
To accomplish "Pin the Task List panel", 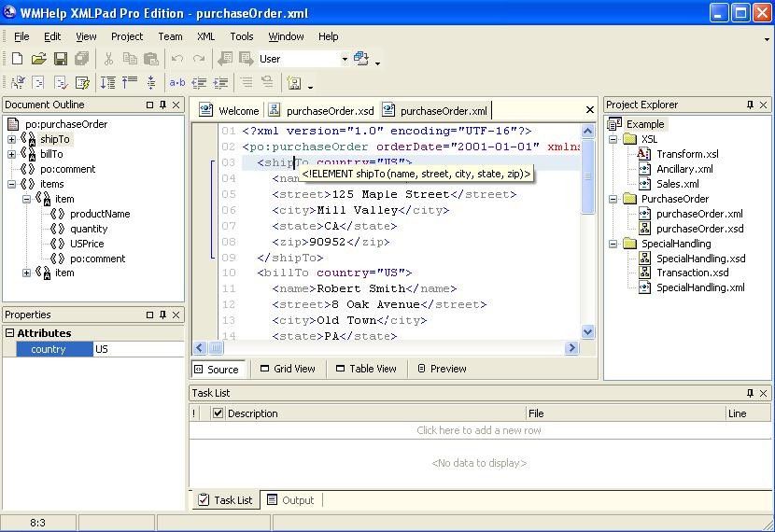I will 750,393.
